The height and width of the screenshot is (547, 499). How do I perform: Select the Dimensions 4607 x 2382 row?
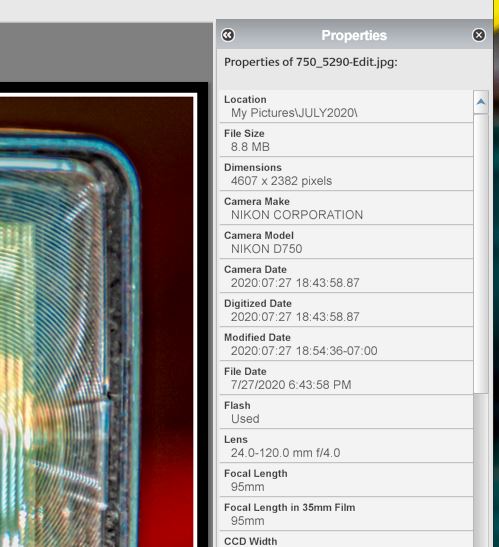pyautogui.click(x=346, y=174)
